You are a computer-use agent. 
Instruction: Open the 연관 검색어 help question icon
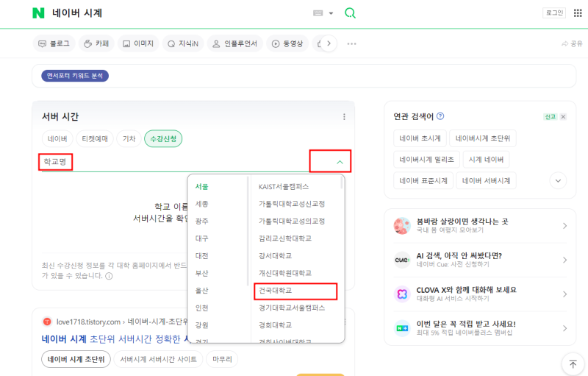tap(440, 116)
